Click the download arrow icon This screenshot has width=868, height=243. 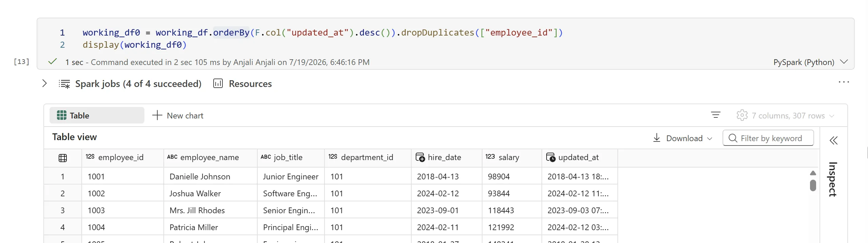(657, 138)
